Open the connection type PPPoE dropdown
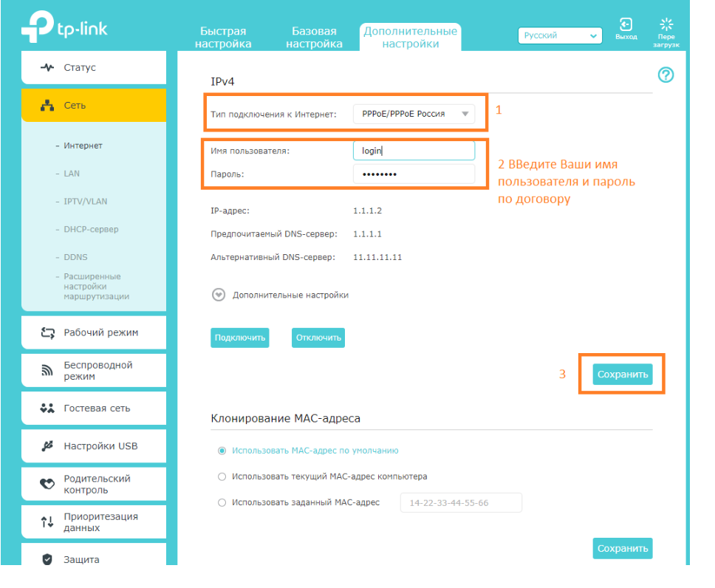Image resolution: width=715 pixels, height=588 pixels. coord(414,114)
